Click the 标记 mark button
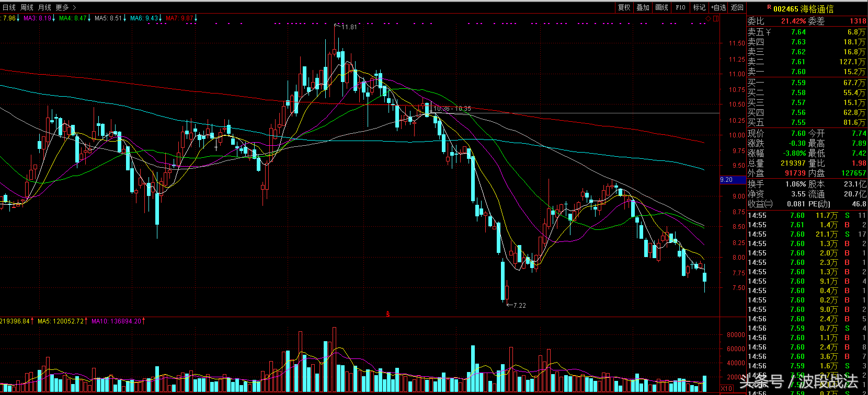 coord(699,7)
